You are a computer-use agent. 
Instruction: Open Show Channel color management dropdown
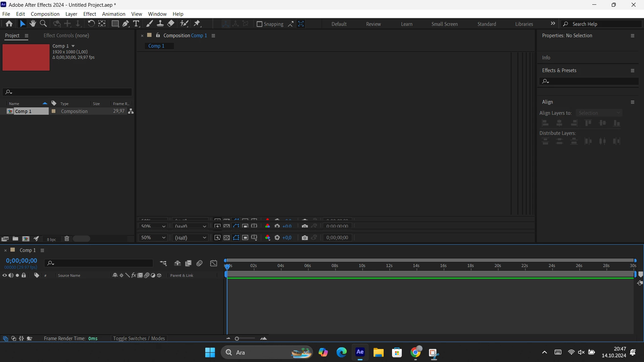point(267,238)
